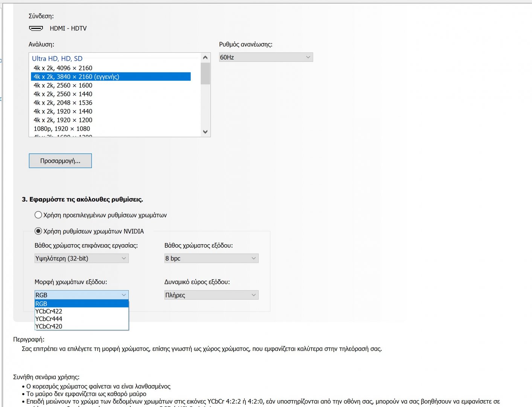Collapse the RGB output color format combo box
This screenshot has height=407, width=532.
coord(81,295)
